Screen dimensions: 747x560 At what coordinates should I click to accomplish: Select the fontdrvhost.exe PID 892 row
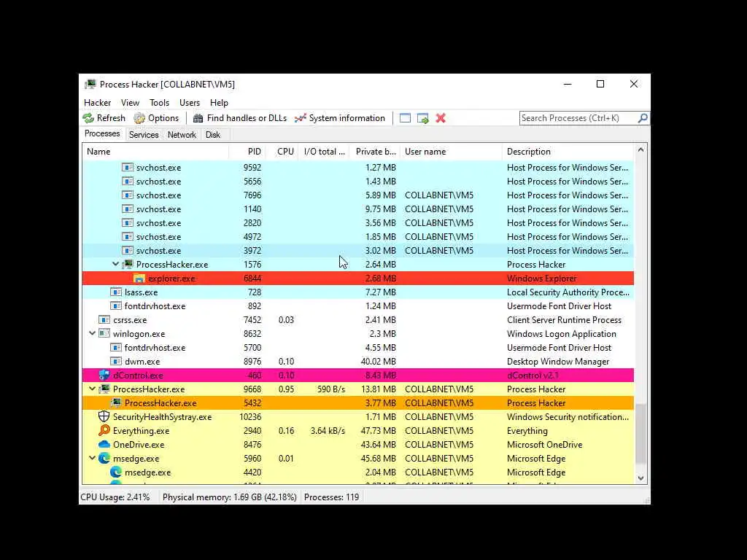(x=357, y=306)
